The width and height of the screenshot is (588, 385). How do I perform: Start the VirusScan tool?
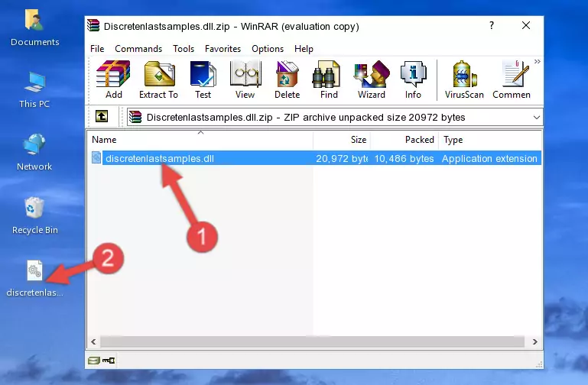point(464,79)
